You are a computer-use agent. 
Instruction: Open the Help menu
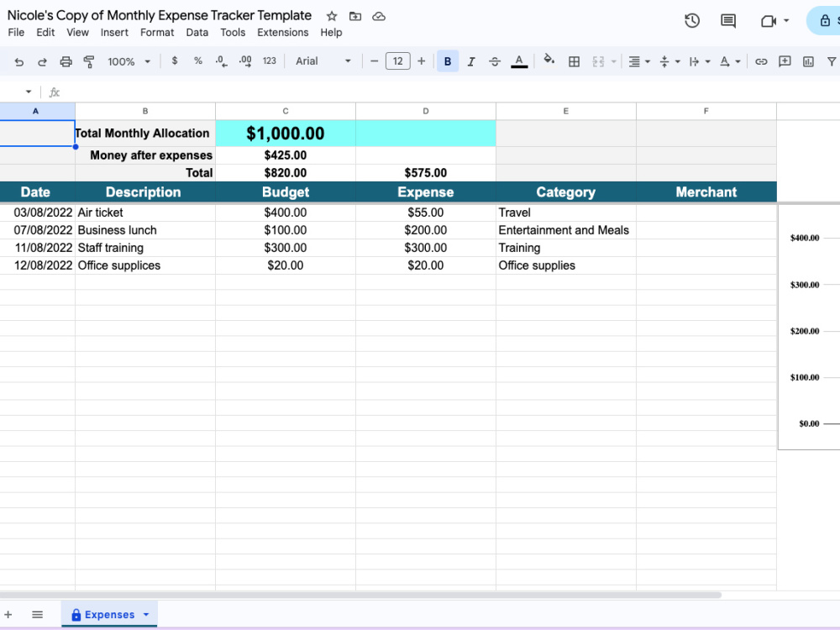[331, 33]
